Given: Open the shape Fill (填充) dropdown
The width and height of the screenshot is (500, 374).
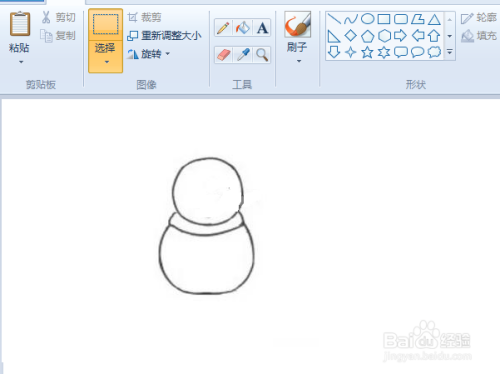Looking at the screenshot, I should coord(479,36).
